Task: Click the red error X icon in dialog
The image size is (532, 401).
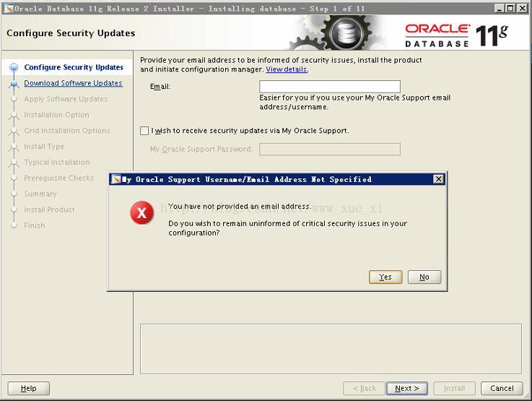Action: [141, 212]
